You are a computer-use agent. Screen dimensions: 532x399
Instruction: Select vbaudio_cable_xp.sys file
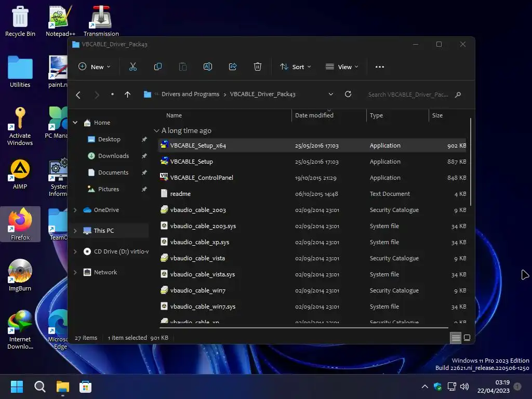pos(312,242)
